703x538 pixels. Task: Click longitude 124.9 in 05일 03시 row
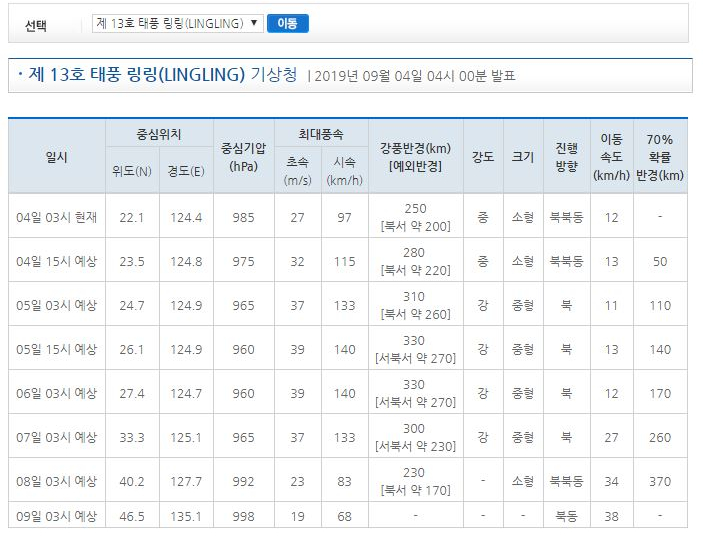click(186, 306)
